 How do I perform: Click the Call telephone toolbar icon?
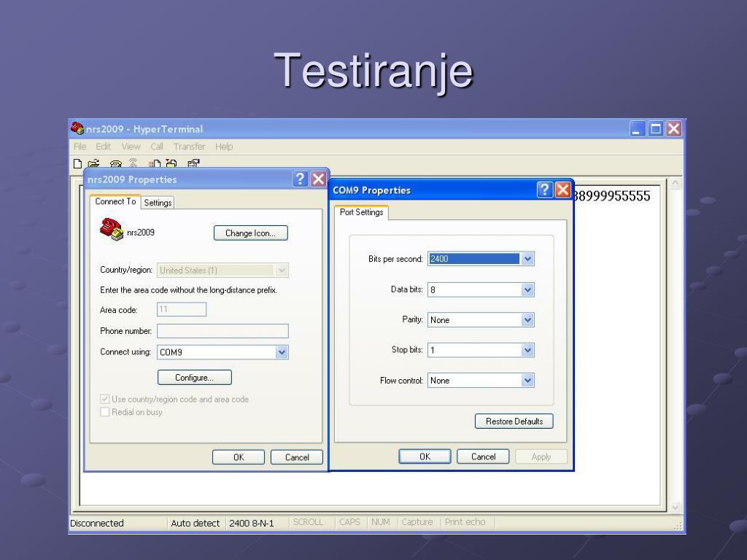pos(116,163)
